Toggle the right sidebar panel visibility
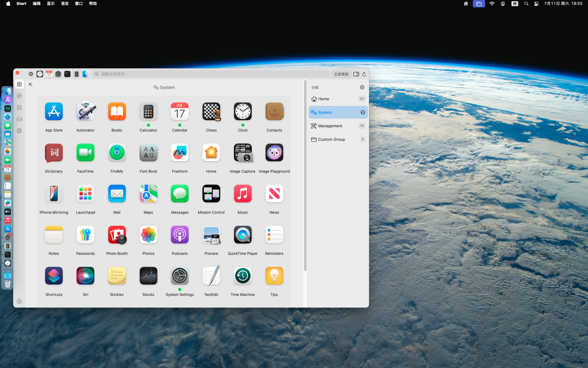 356,74
